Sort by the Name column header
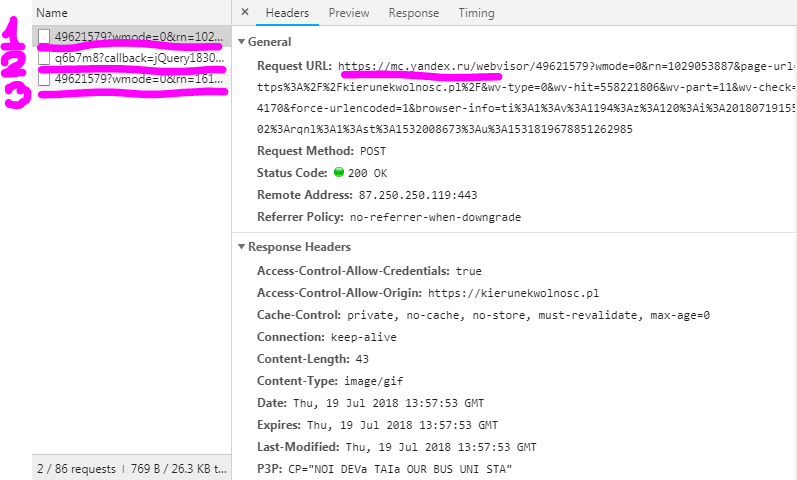Screen dimensions: 797x480 [51, 13]
